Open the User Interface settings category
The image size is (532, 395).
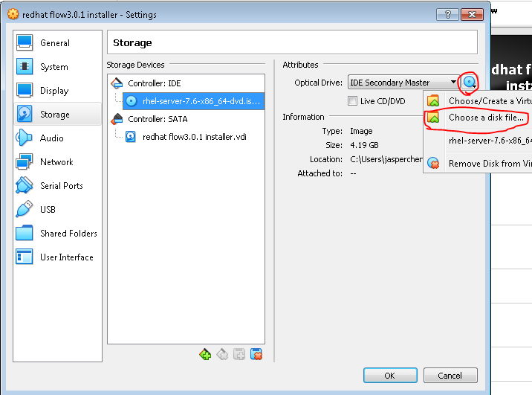point(57,257)
